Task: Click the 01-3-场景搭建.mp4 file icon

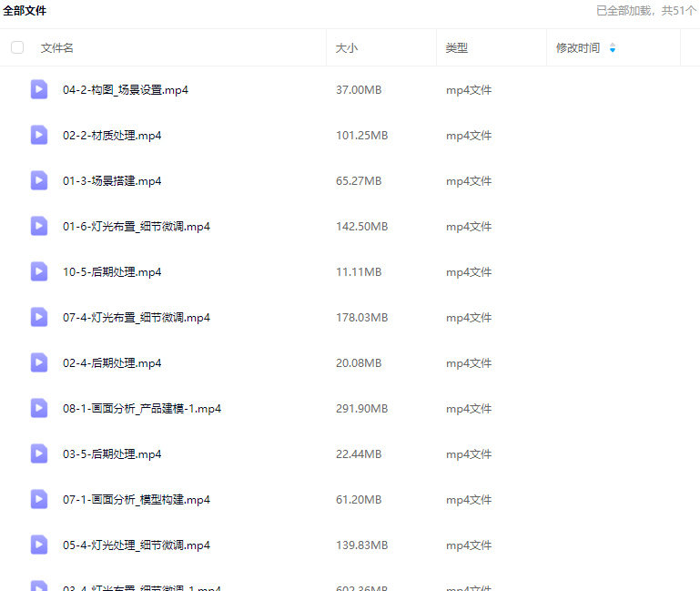Action: point(39,180)
